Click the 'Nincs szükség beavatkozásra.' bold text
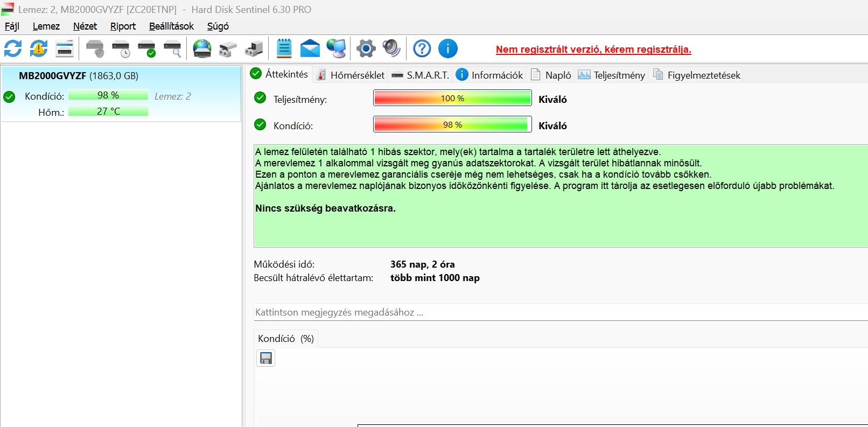The image size is (868, 427). [x=325, y=208]
